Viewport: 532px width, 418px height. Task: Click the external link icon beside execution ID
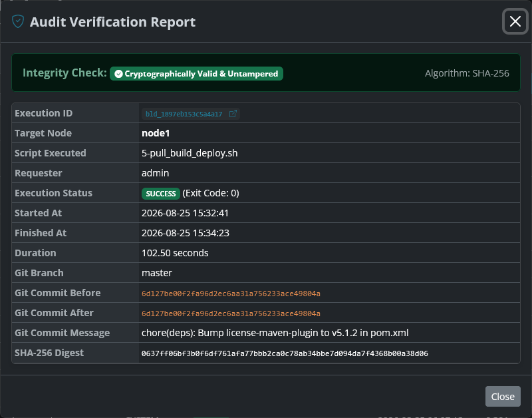pos(233,114)
